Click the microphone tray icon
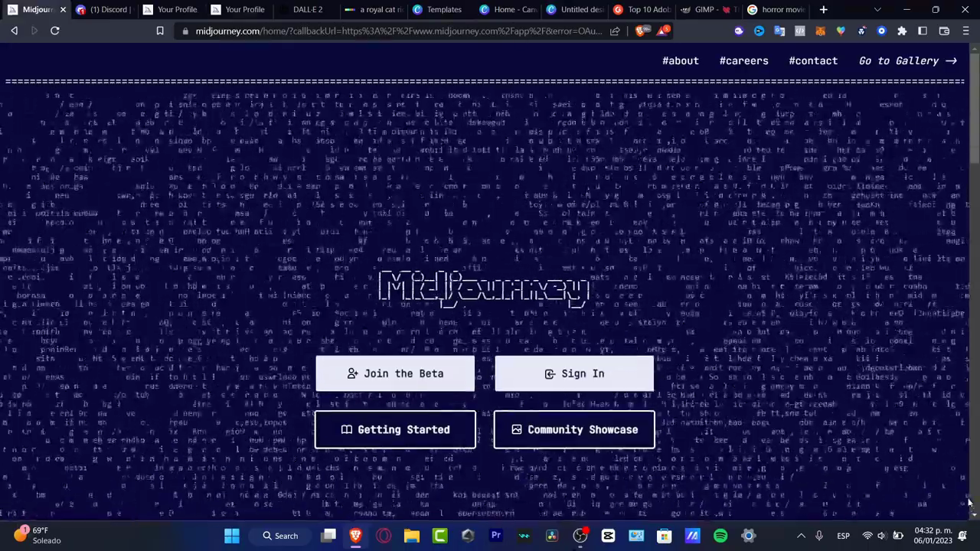Image resolution: width=980 pixels, height=551 pixels. (x=819, y=536)
